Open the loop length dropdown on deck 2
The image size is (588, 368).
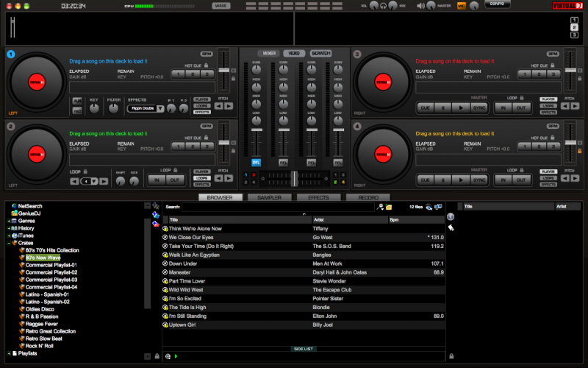point(94,181)
